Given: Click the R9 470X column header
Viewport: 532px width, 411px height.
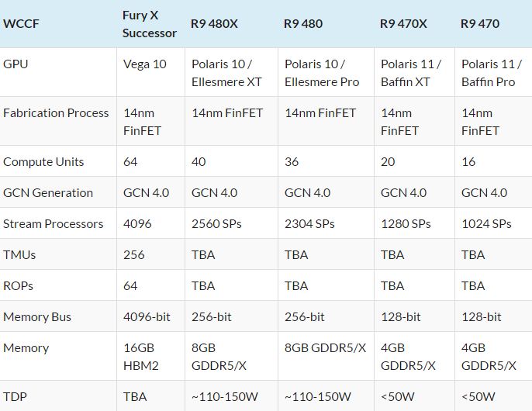Looking at the screenshot, I should point(403,24).
